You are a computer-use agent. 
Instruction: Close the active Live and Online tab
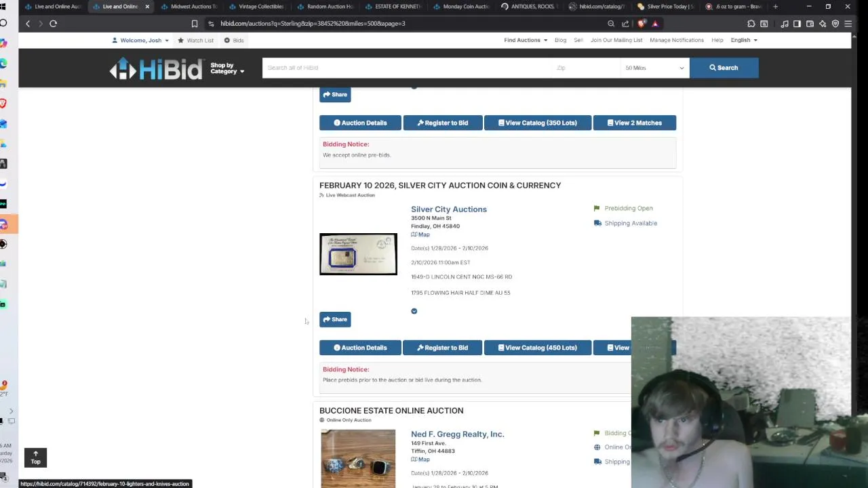click(x=147, y=7)
